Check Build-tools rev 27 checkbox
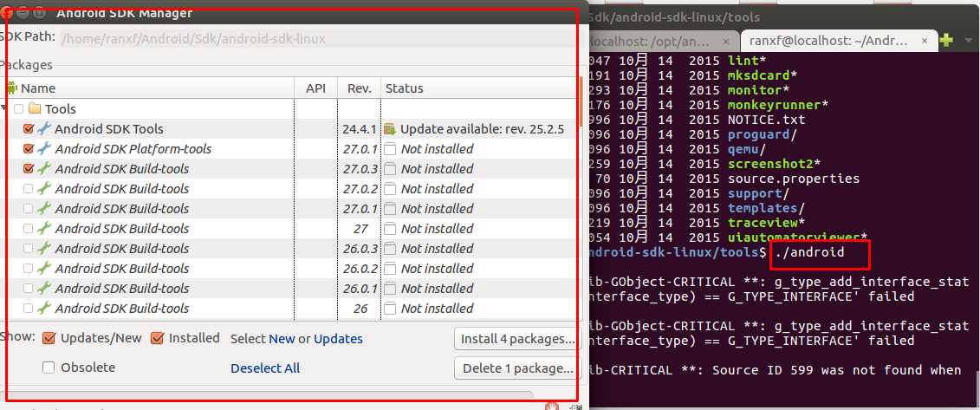The height and width of the screenshot is (410, 980). coord(28,229)
